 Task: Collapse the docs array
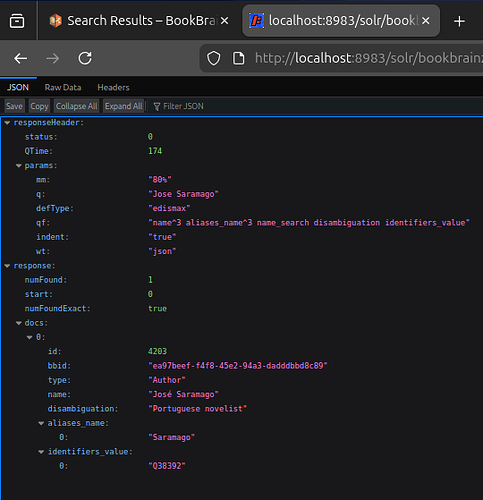(19, 323)
